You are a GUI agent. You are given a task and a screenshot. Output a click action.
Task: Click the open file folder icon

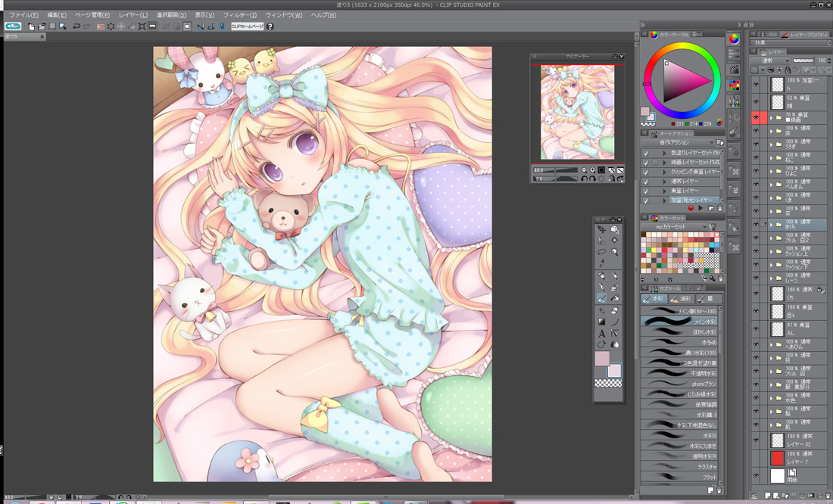(42, 26)
